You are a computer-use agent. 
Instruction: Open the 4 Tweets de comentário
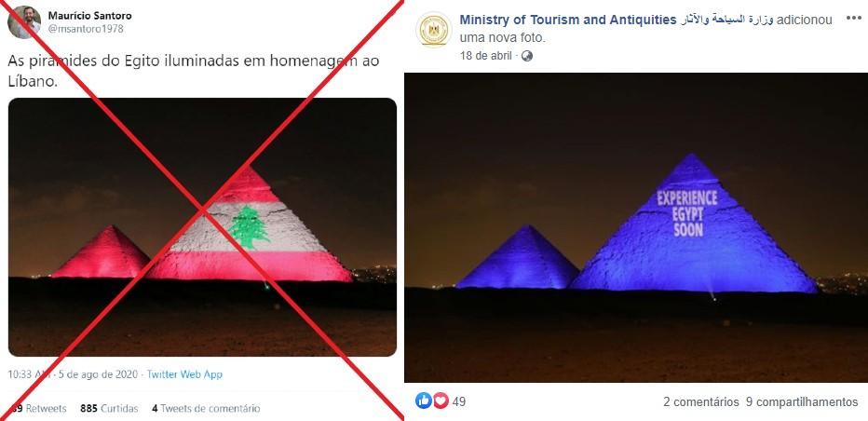(206, 409)
